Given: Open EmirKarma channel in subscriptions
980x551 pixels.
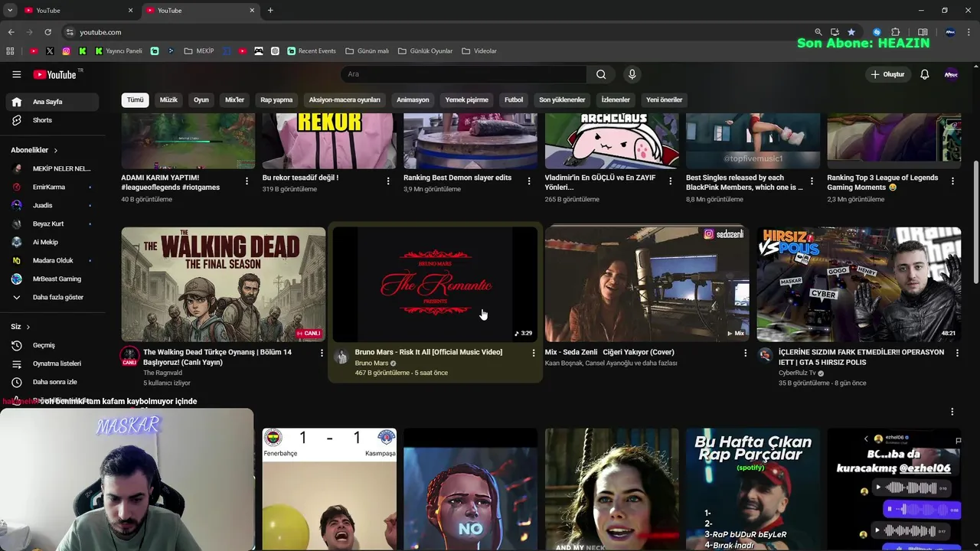Looking at the screenshot, I should point(51,187).
